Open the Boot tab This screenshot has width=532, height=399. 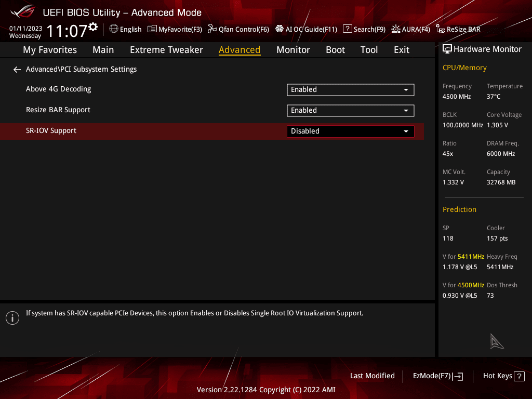point(335,50)
